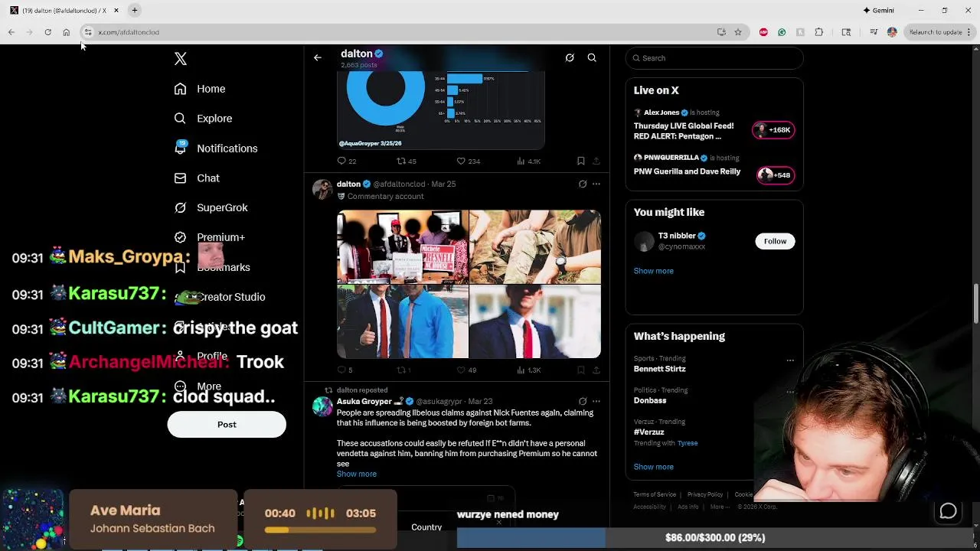The height and width of the screenshot is (551, 980).
Task: Click the Home house icon
Action: (180, 89)
